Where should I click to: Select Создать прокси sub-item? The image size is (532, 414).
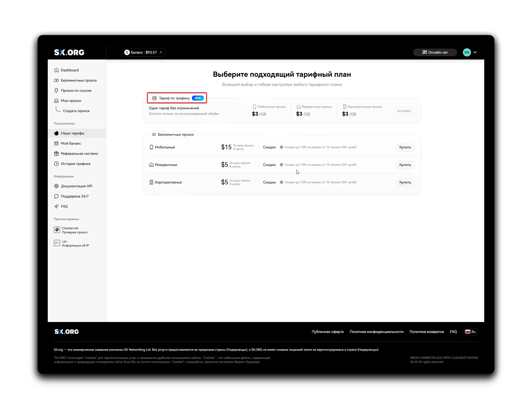[76, 111]
